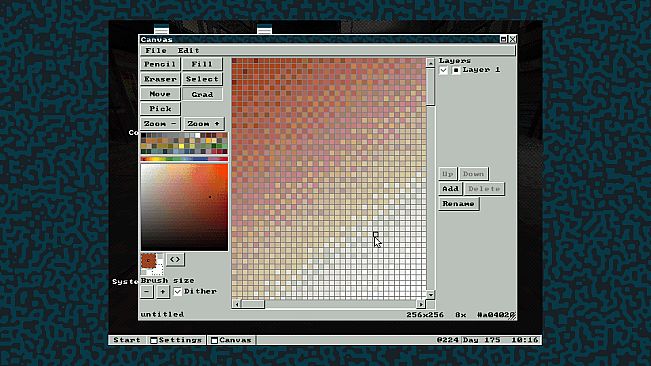Pick the bright yellow palette swatch
Viewport: 651px width, 366px height.
pyautogui.click(x=181, y=146)
